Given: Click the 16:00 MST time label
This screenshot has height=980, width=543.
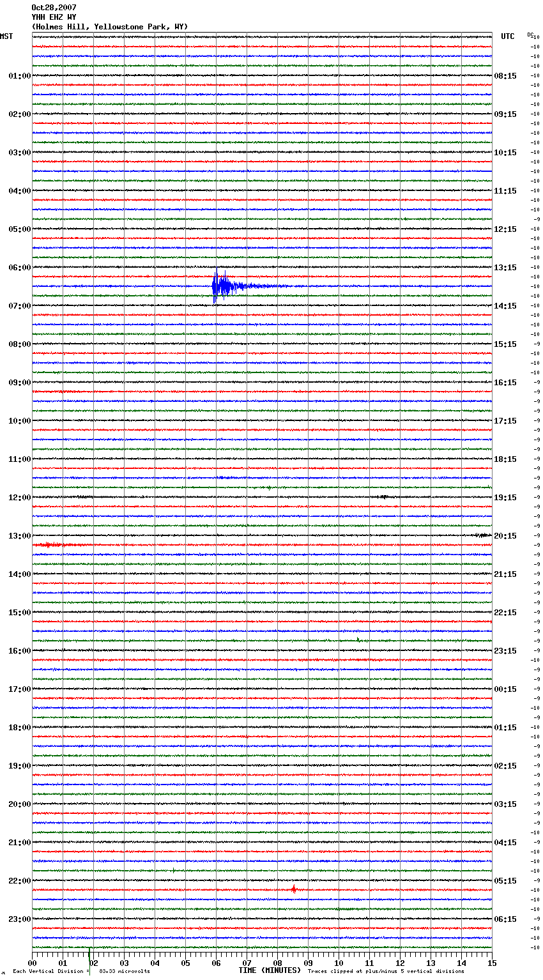Looking at the screenshot, I should pyautogui.click(x=20, y=651).
